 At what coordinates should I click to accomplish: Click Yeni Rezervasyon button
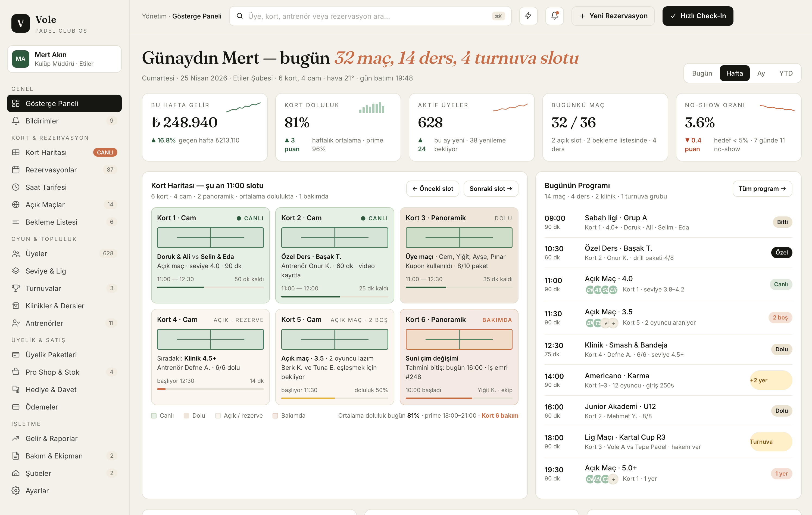coord(613,16)
